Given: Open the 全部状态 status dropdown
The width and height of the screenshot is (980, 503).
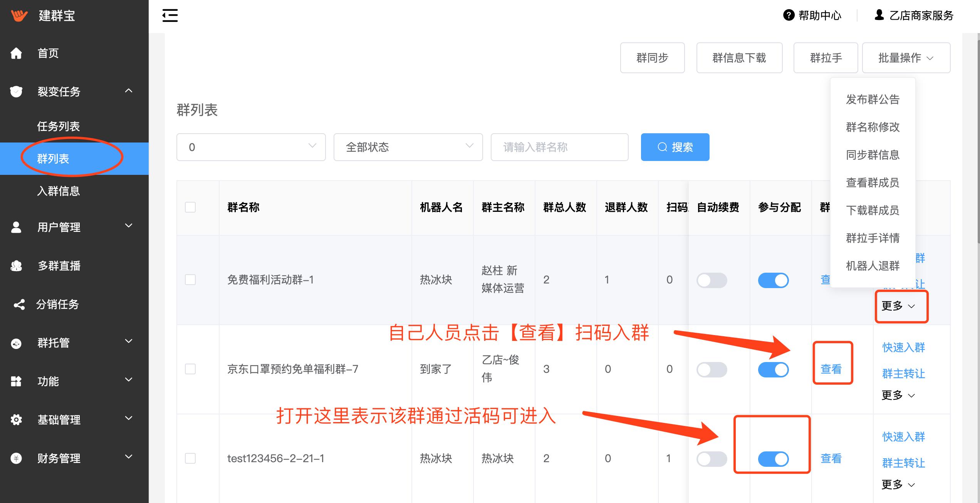Looking at the screenshot, I should pyautogui.click(x=408, y=147).
